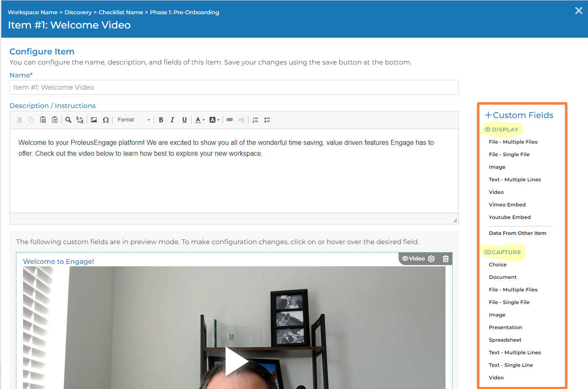The height and width of the screenshot is (389, 588).
Task: Open the Find magnifier tool
Action: 68,120
